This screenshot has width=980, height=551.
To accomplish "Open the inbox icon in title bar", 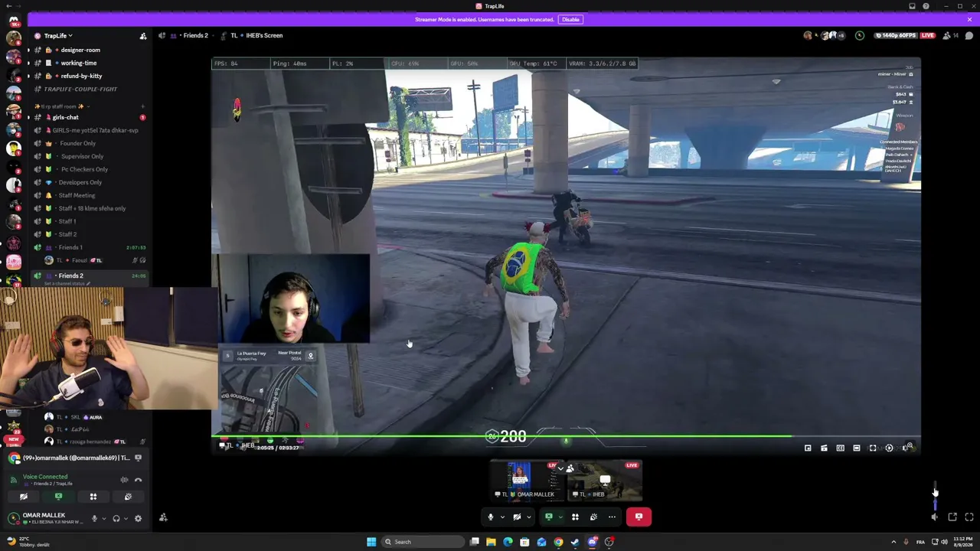I will [912, 6].
